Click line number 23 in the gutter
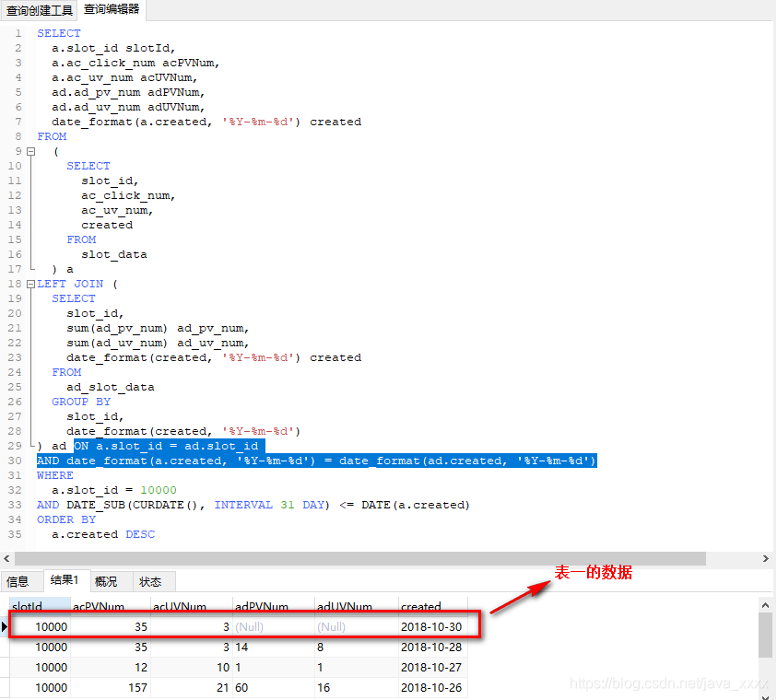Viewport: 777px width, 700px height. coord(15,357)
